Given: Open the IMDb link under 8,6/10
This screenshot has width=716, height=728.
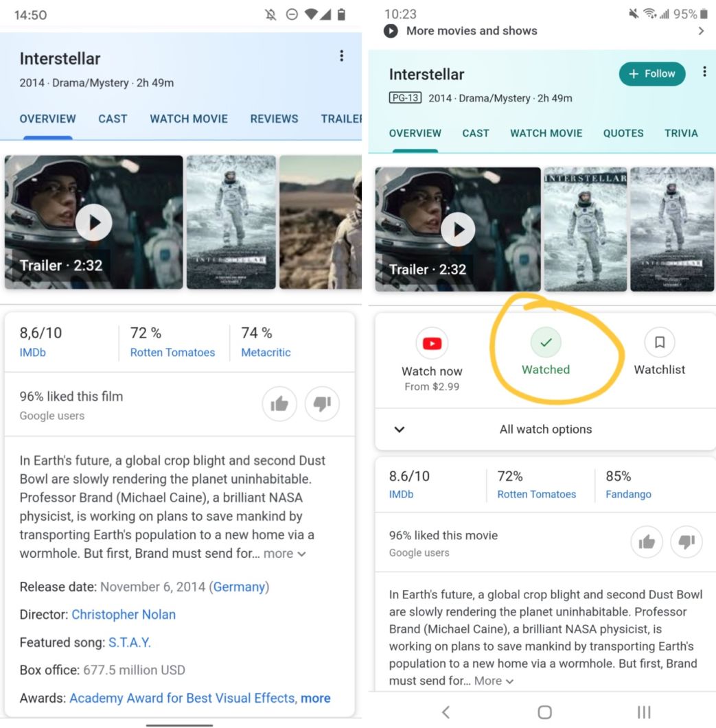Looking at the screenshot, I should click(x=32, y=353).
